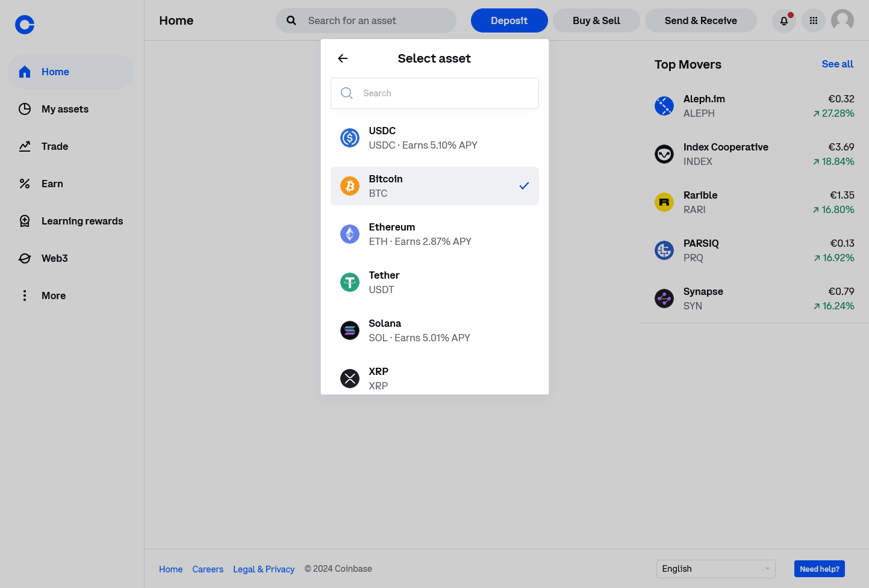
Task: Click the Bitcoin coin icon
Action: click(x=350, y=186)
